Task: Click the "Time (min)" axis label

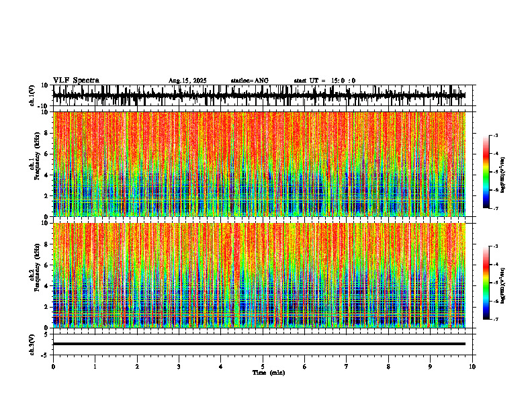Action: point(269,373)
